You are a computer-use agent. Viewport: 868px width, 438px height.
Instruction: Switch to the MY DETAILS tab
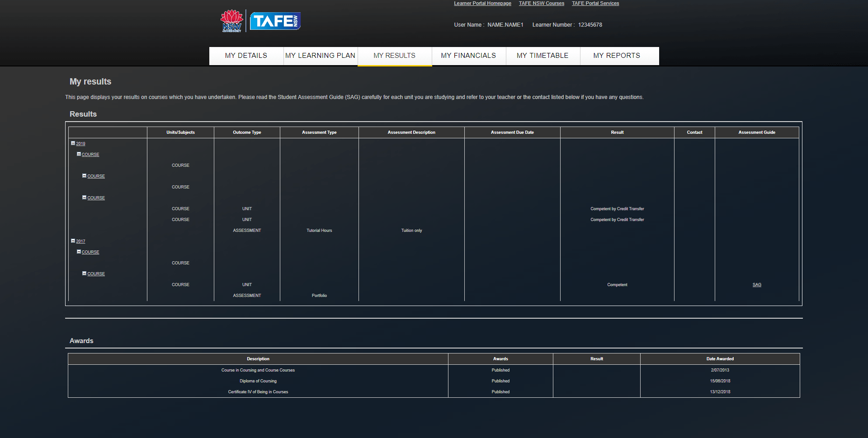(245, 56)
